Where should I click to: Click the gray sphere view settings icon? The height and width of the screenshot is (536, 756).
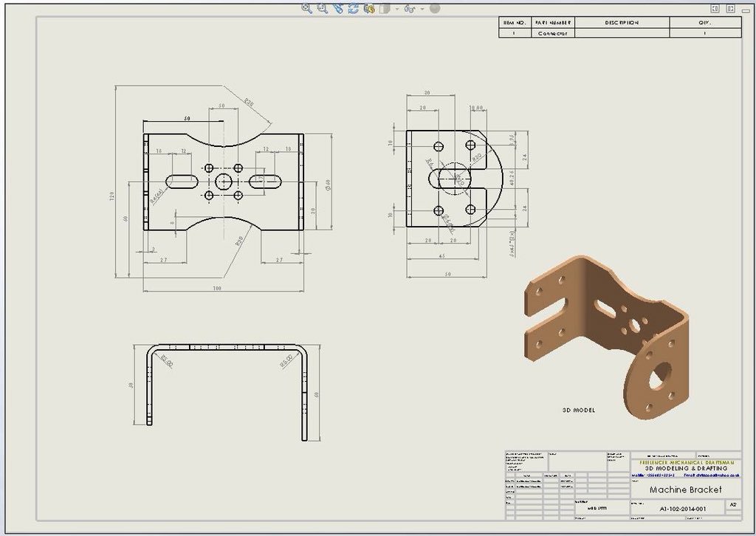point(435,9)
